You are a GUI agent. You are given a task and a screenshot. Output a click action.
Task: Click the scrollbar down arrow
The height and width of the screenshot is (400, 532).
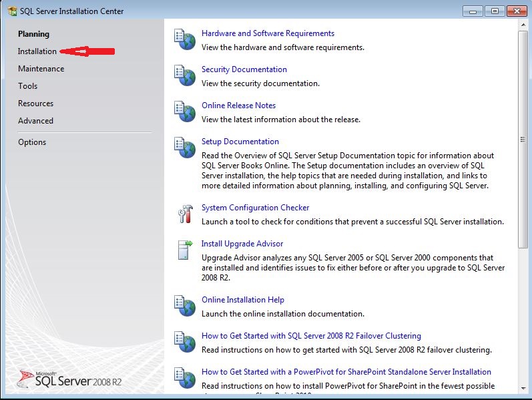(x=523, y=388)
